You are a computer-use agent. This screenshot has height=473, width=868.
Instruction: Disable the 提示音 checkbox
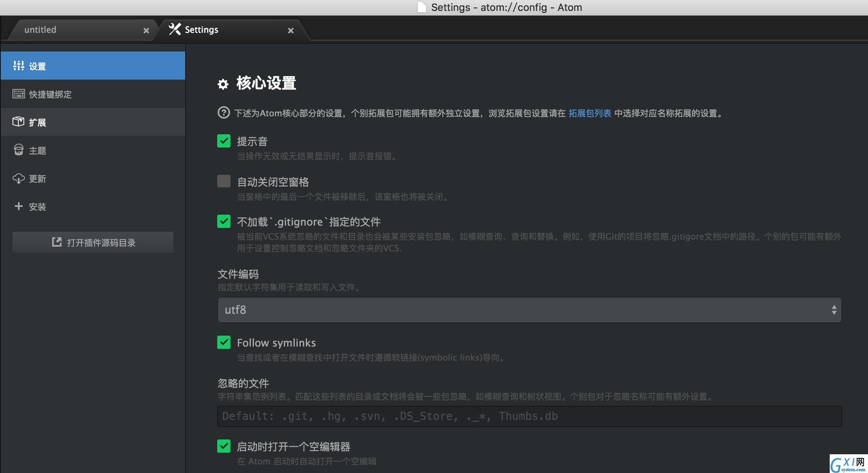(224, 141)
